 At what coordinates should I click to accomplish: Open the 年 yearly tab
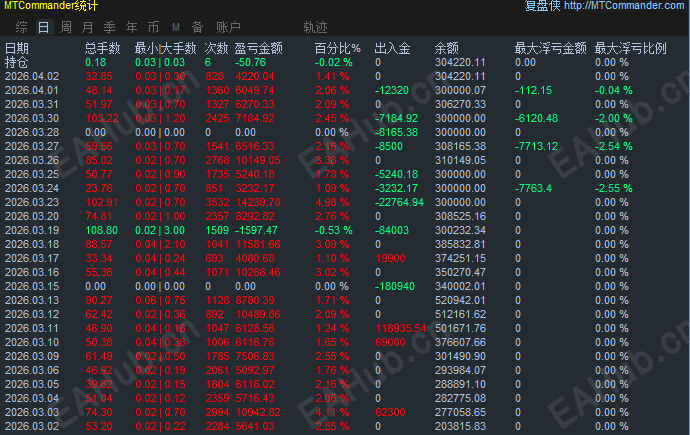tap(132, 27)
